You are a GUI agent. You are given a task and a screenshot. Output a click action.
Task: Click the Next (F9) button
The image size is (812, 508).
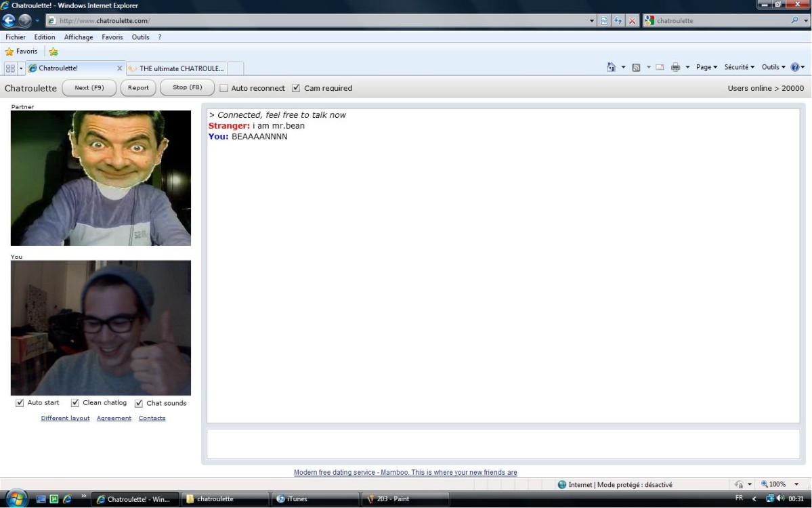coord(89,87)
